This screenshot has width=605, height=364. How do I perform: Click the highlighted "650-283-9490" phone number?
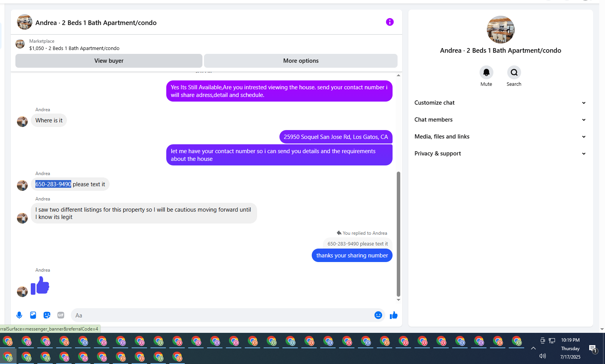coord(53,184)
